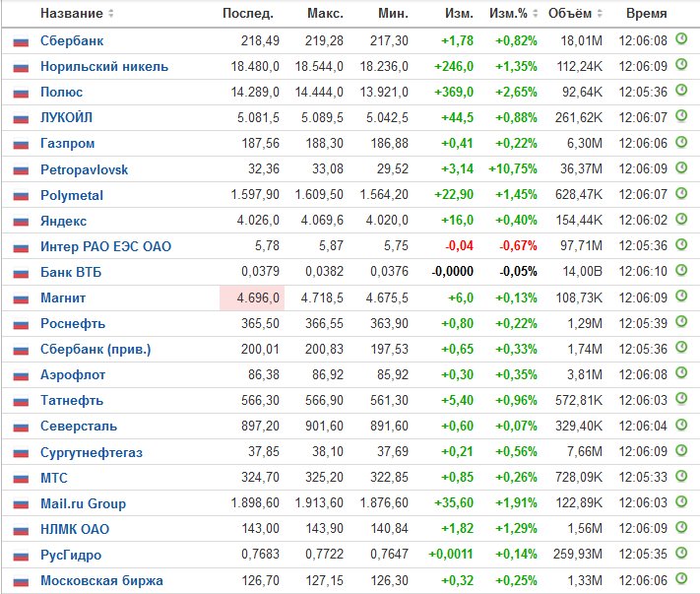The image size is (700, 594).
Task: Click the Russian flag icon beside Аэрофлот
Action: tap(21, 376)
